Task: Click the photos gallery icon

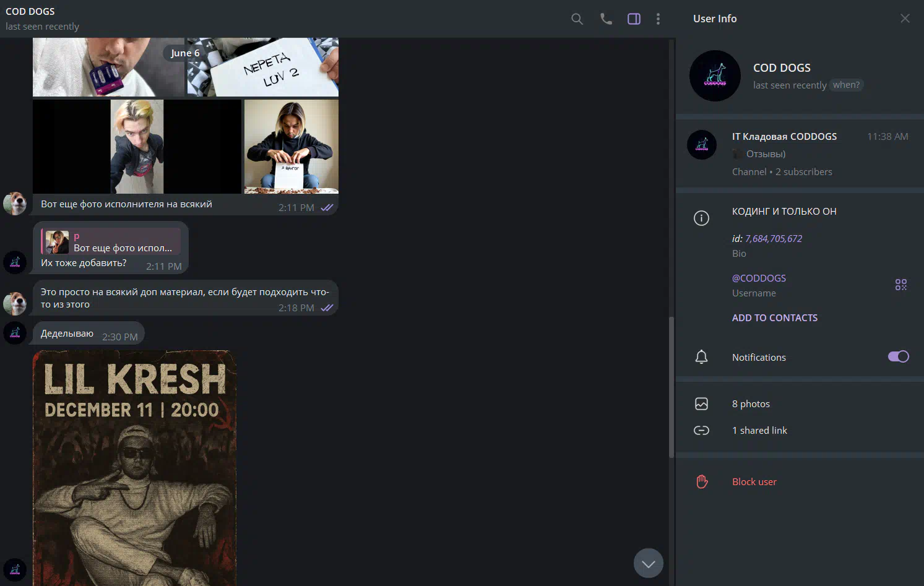Action: 701,404
